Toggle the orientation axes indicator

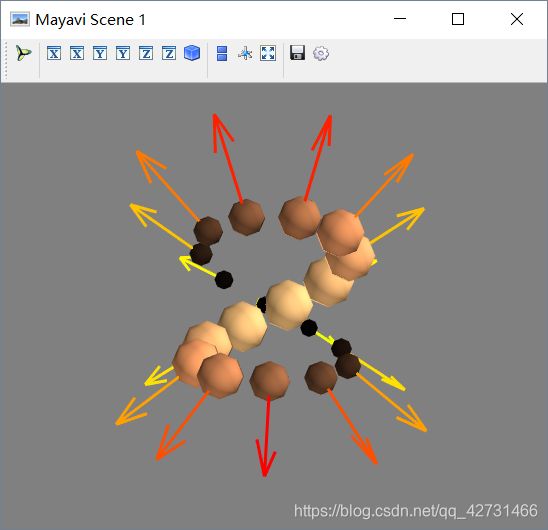point(245,53)
